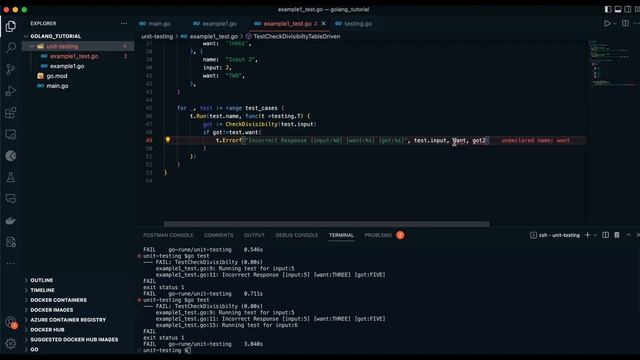Toggle the primary sidebar layout icon
The image size is (640, 360).
pos(608,9)
